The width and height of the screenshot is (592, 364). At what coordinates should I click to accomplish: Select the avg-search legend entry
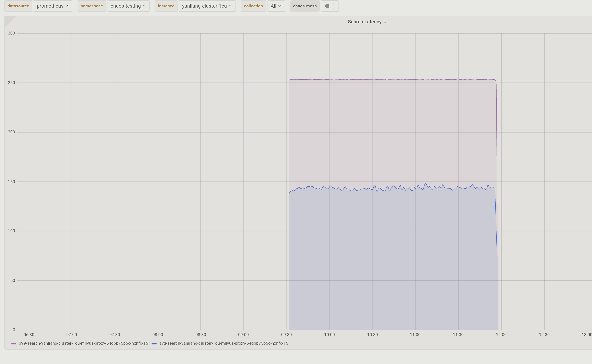click(x=224, y=344)
